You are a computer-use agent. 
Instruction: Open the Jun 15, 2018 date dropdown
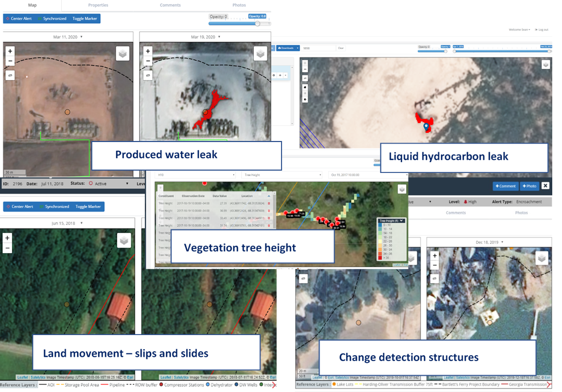[67, 223]
